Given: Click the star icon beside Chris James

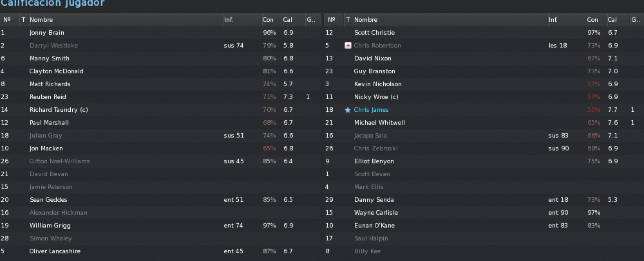Looking at the screenshot, I should [x=348, y=110].
